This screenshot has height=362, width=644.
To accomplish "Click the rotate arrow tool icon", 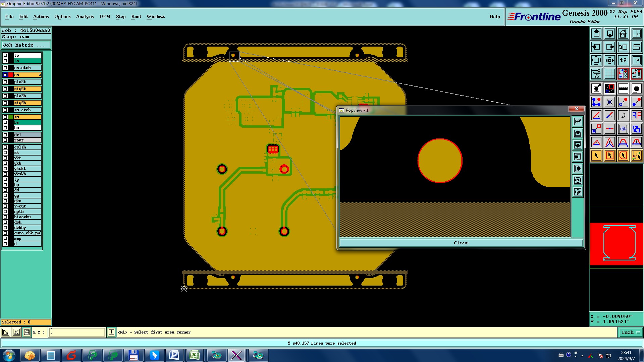I will (623, 115).
